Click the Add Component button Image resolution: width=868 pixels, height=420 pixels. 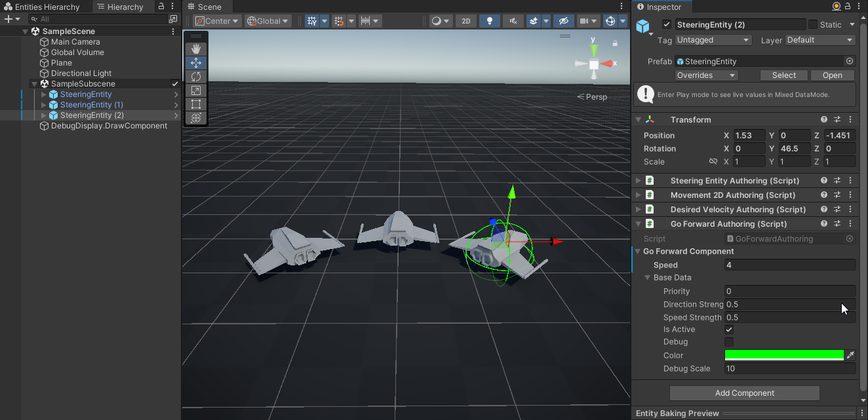click(744, 393)
